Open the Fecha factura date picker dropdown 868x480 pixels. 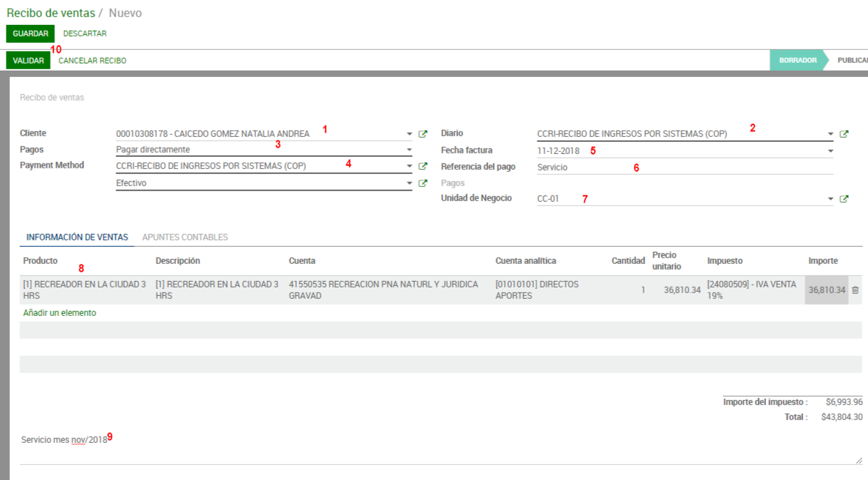tap(830, 151)
